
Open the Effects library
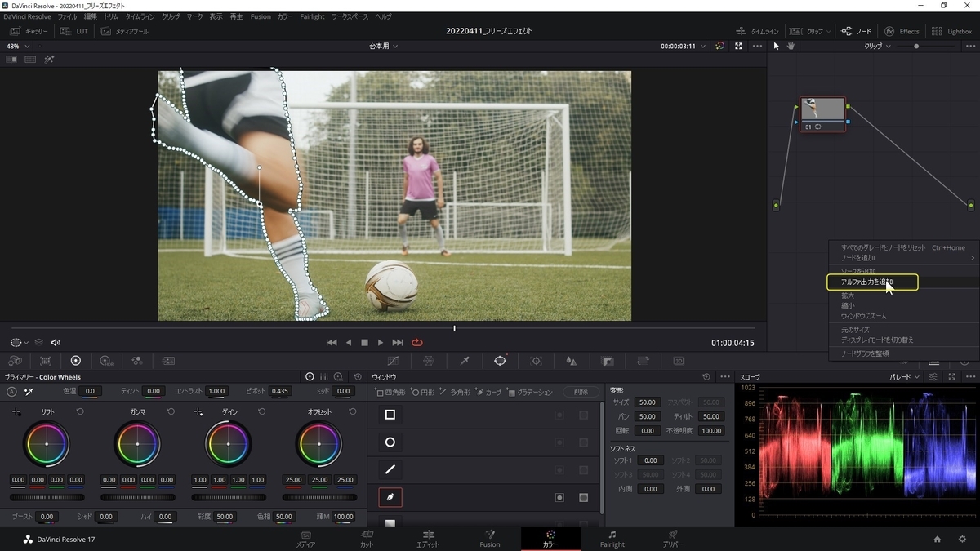pyautogui.click(x=902, y=31)
